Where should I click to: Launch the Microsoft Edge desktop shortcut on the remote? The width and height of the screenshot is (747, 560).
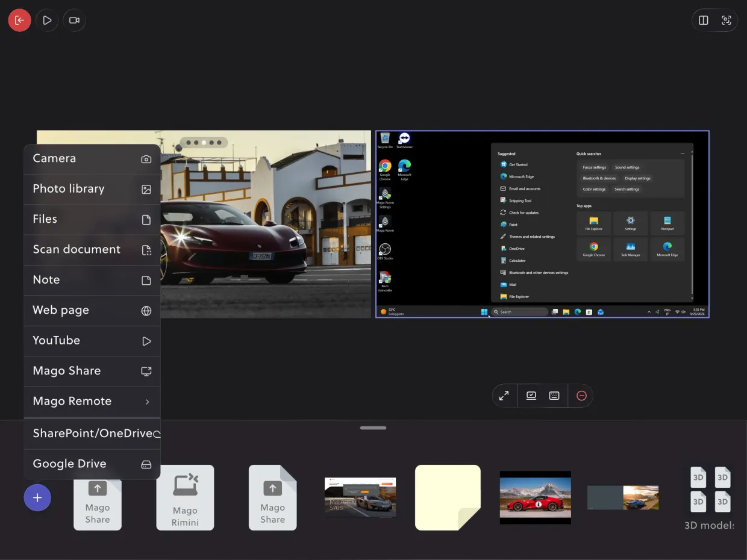pyautogui.click(x=404, y=170)
